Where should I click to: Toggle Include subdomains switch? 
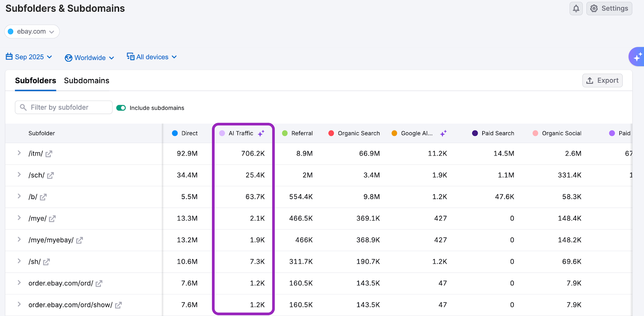click(121, 108)
